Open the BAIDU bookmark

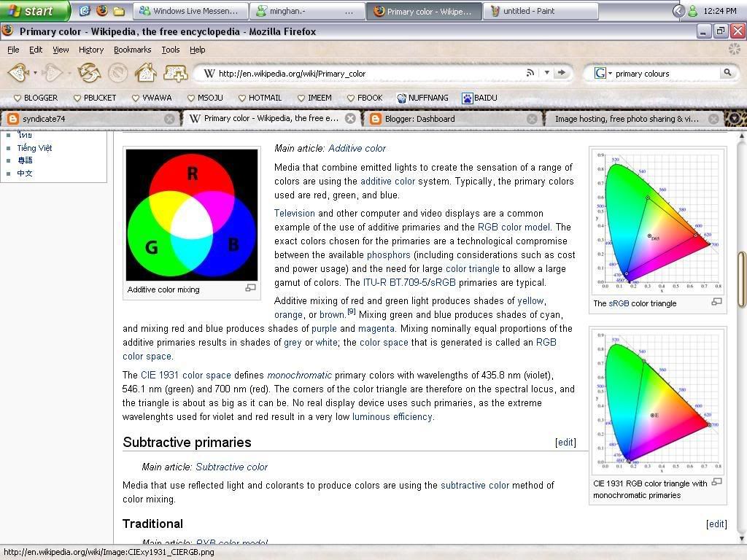pyautogui.click(x=480, y=98)
